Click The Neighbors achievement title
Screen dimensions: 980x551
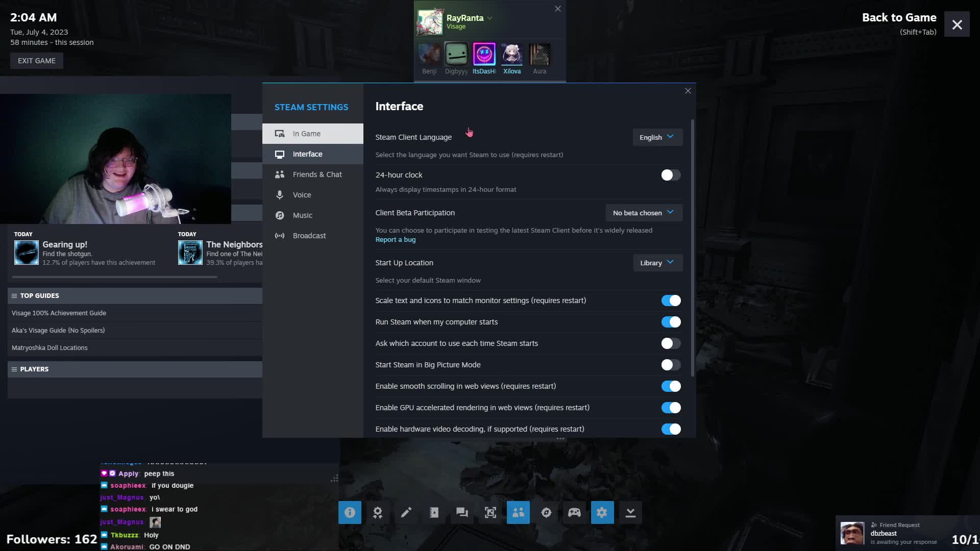pyautogui.click(x=234, y=244)
